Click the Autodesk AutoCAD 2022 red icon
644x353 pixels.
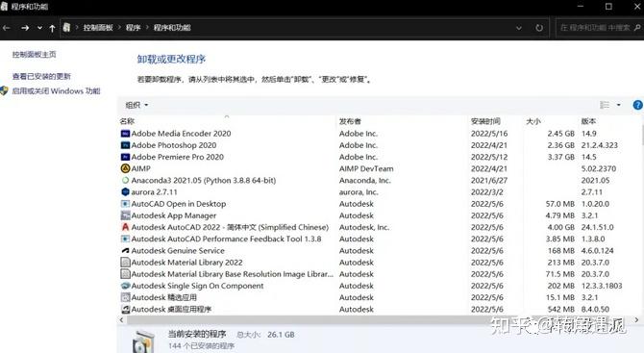click(125, 227)
